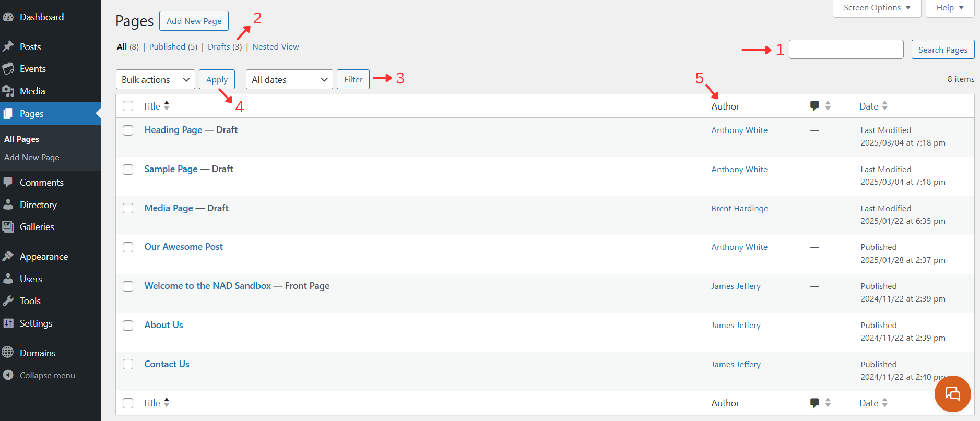Open the orange chat support bubble
The height and width of the screenshot is (421, 980).
[952, 394]
